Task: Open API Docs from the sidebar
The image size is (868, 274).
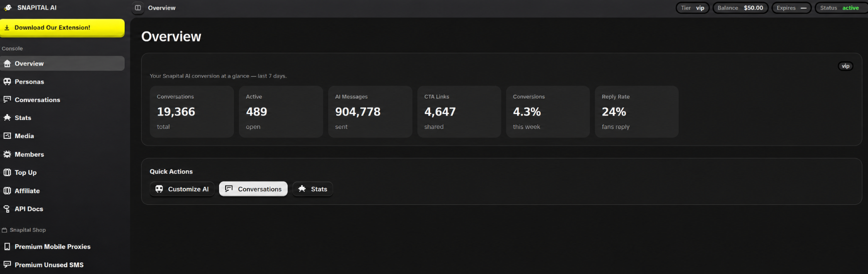Action: 62,209
